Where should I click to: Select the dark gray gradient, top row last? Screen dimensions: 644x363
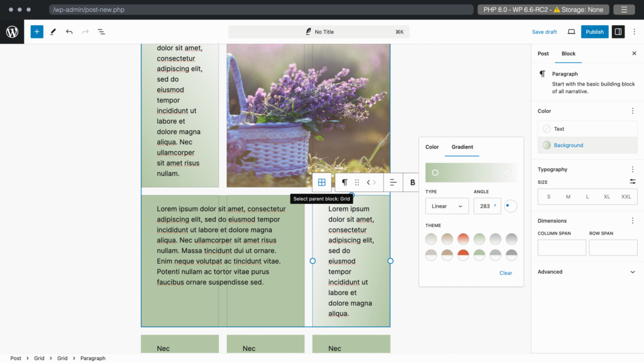point(511,238)
